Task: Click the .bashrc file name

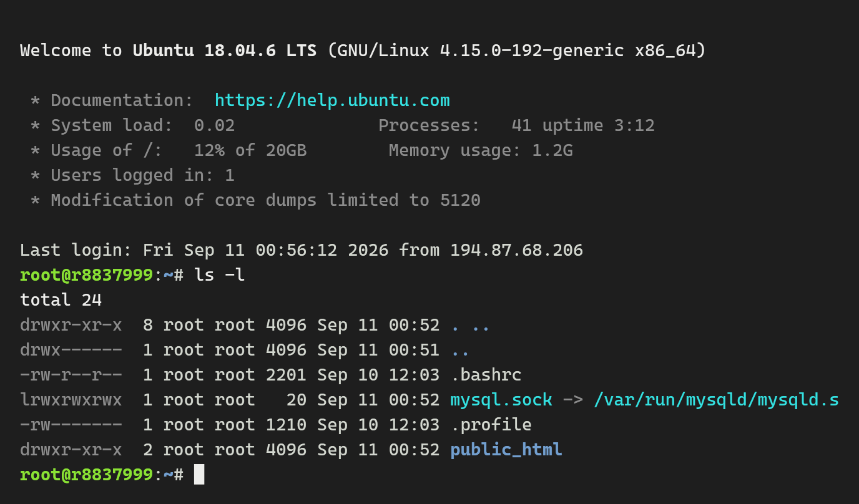Action: tap(486, 375)
